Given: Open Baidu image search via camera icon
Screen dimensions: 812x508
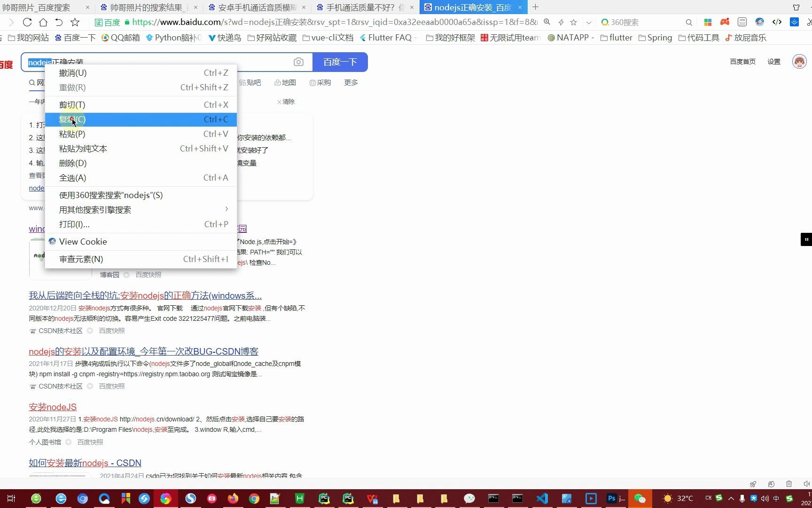Looking at the screenshot, I should pos(299,62).
